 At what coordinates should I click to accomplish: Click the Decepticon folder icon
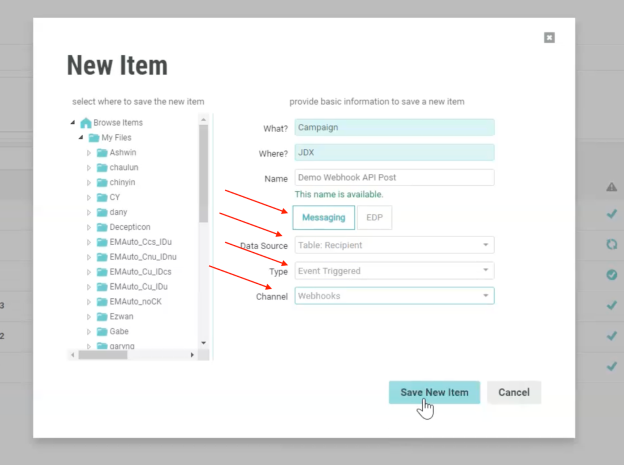101,227
